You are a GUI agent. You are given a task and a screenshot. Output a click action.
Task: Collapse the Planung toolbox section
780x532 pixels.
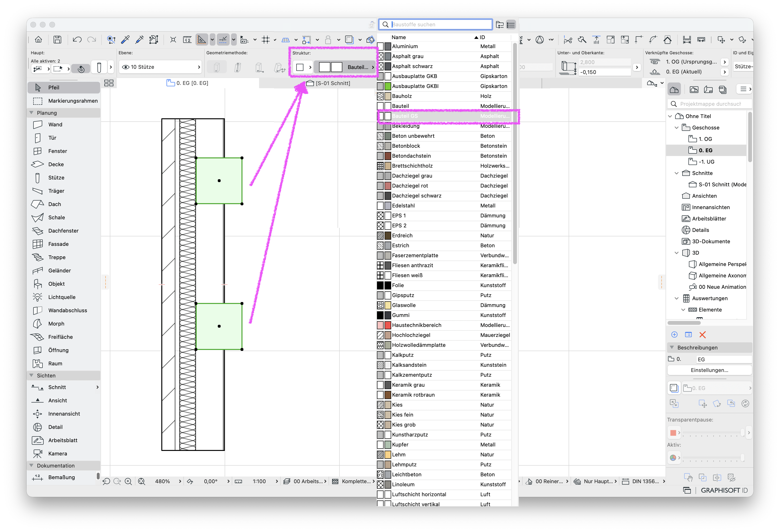click(x=32, y=113)
